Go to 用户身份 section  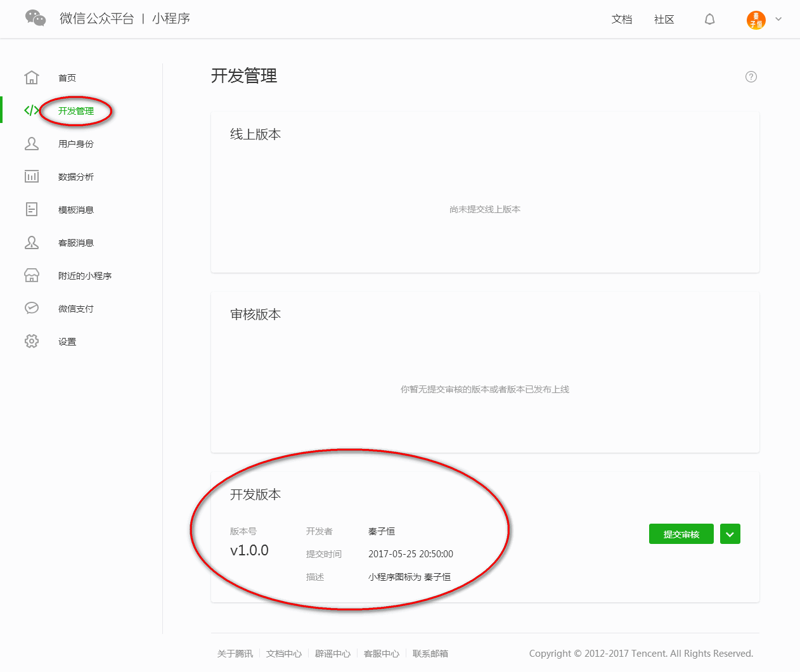coord(76,144)
